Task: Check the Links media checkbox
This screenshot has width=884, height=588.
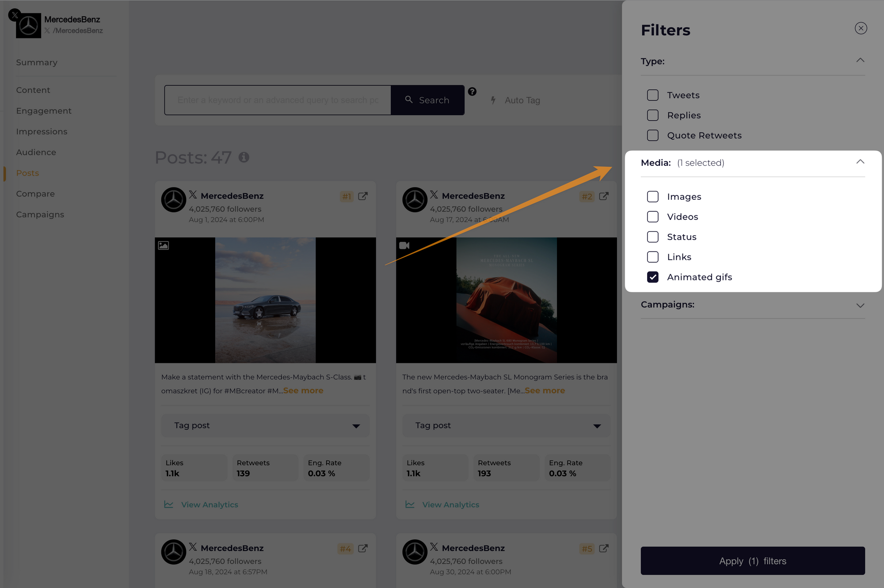Action: (652, 257)
